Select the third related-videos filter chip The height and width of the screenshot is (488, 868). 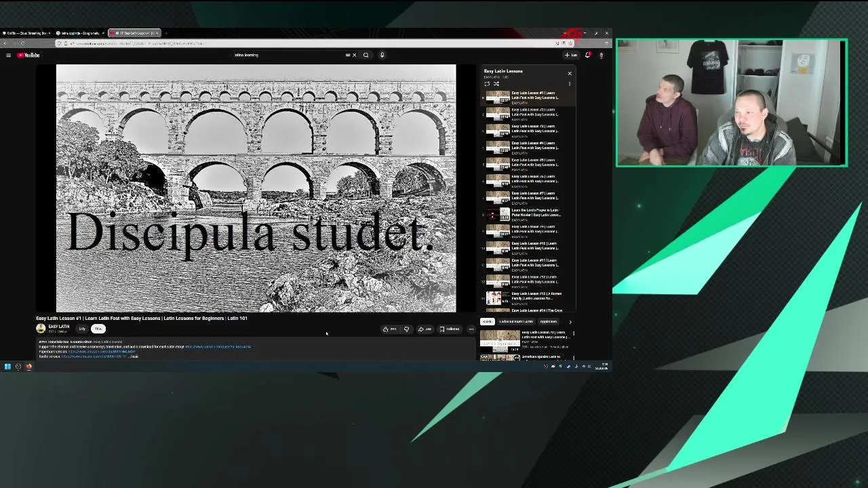tap(548, 321)
